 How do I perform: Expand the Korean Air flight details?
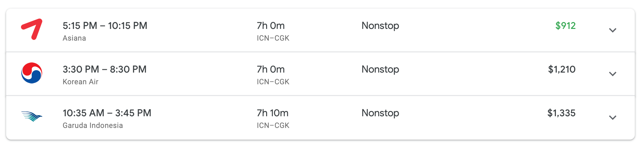coord(612,74)
